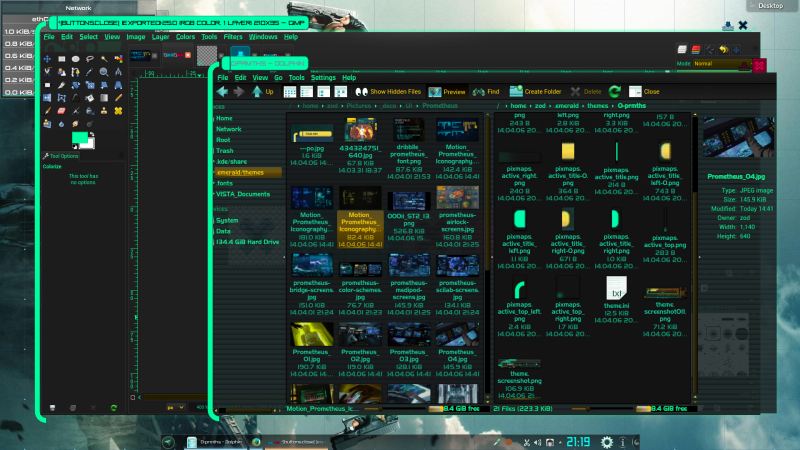This screenshot has height=450, width=800.
Task: Open Dolphin Tools menu
Action: click(x=296, y=78)
